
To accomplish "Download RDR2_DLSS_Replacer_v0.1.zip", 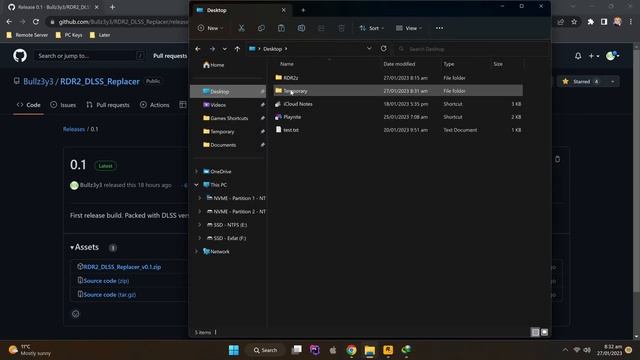I will (122, 267).
